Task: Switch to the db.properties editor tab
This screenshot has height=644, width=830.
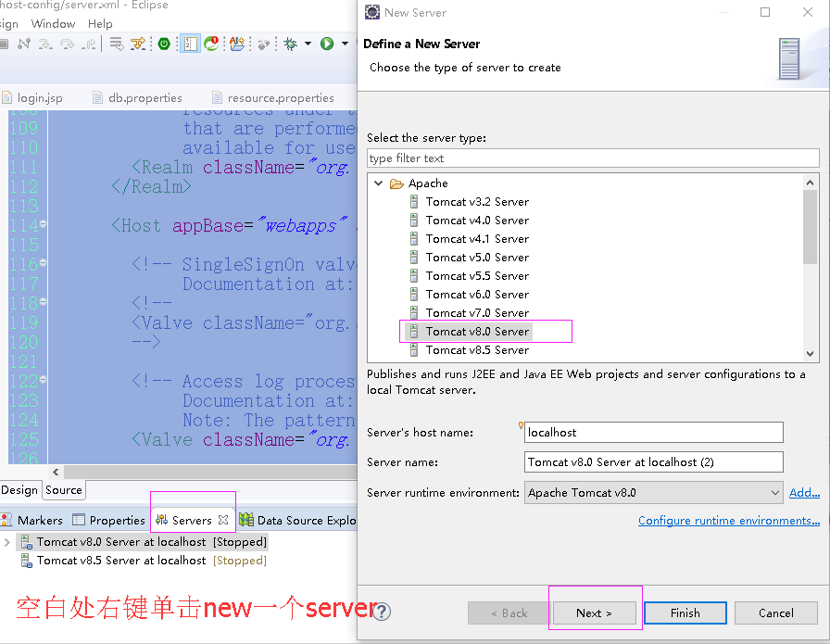Action: pyautogui.click(x=137, y=98)
